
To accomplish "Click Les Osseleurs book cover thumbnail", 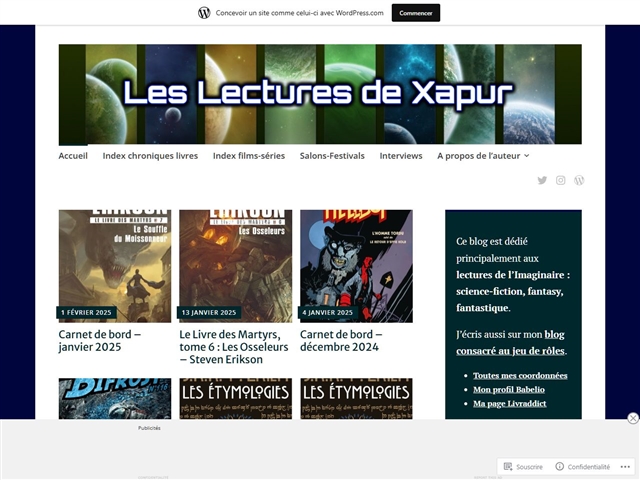I will click(236, 266).
